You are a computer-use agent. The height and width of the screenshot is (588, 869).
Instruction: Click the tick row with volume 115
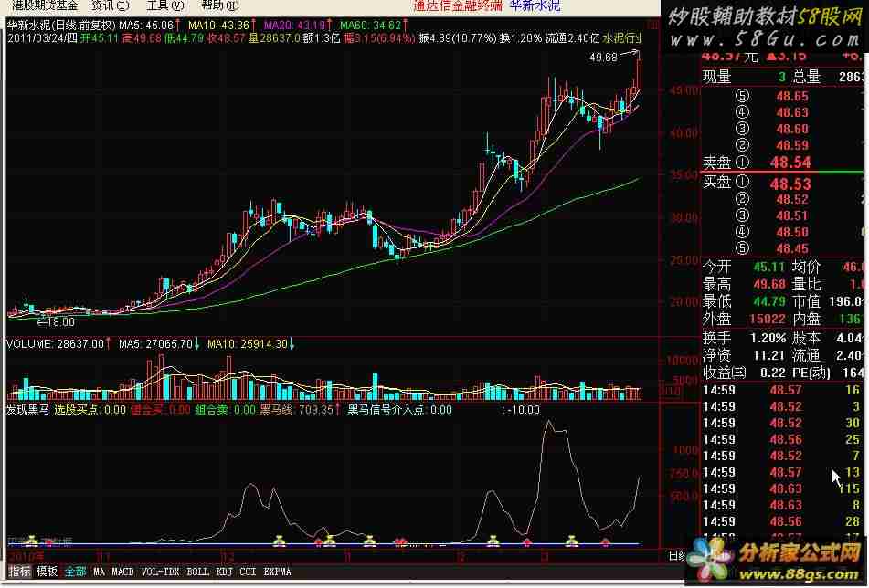(781, 488)
